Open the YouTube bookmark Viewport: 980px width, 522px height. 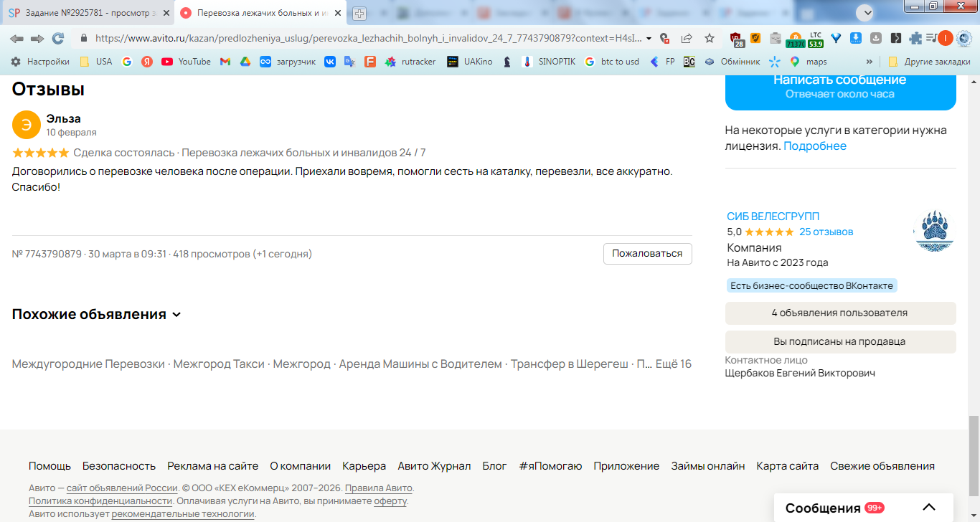[x=186, y=62]
